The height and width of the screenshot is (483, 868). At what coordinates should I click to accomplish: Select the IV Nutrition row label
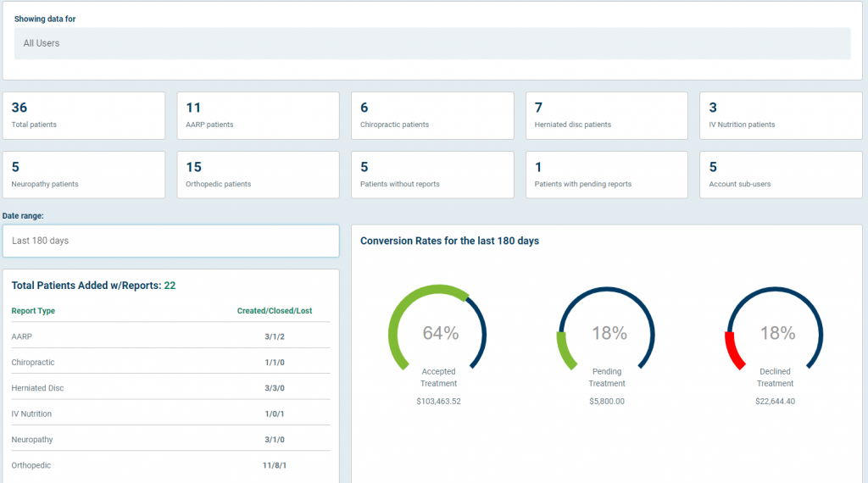pyautogui.click(x=31, y=414)
